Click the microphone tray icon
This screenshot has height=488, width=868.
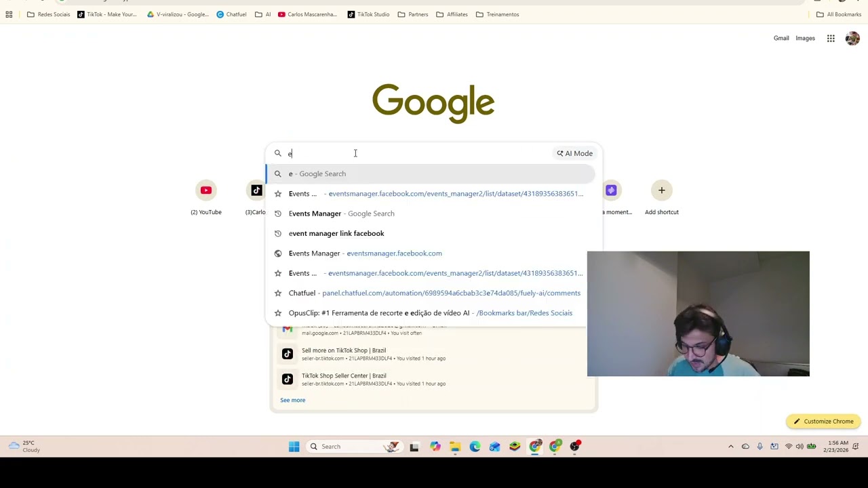[759, 447]
